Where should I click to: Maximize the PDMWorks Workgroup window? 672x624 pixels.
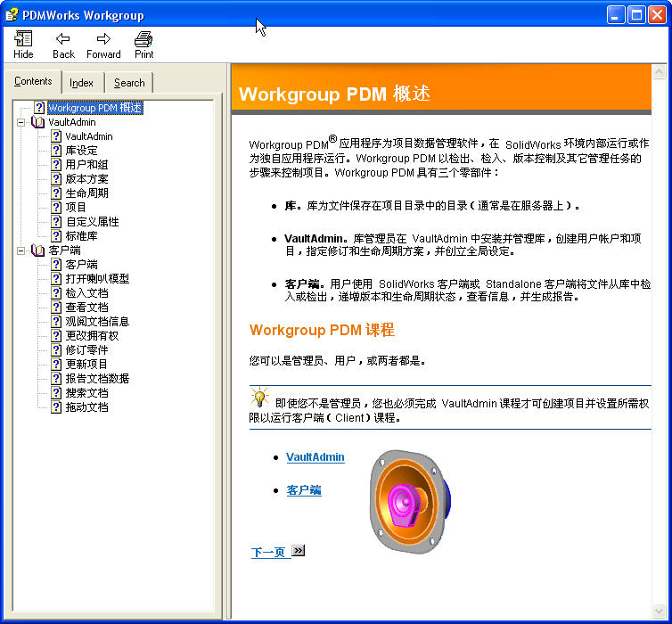point(636,15)
